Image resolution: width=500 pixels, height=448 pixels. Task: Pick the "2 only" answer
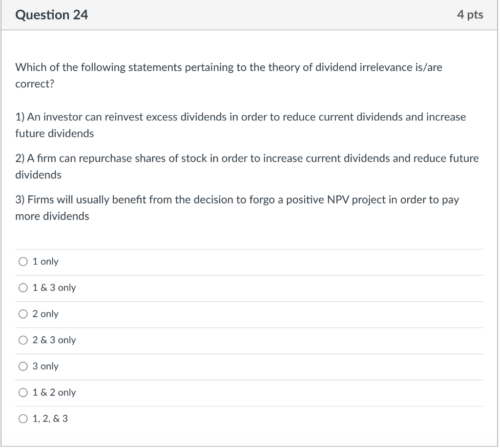pos(23,314)
